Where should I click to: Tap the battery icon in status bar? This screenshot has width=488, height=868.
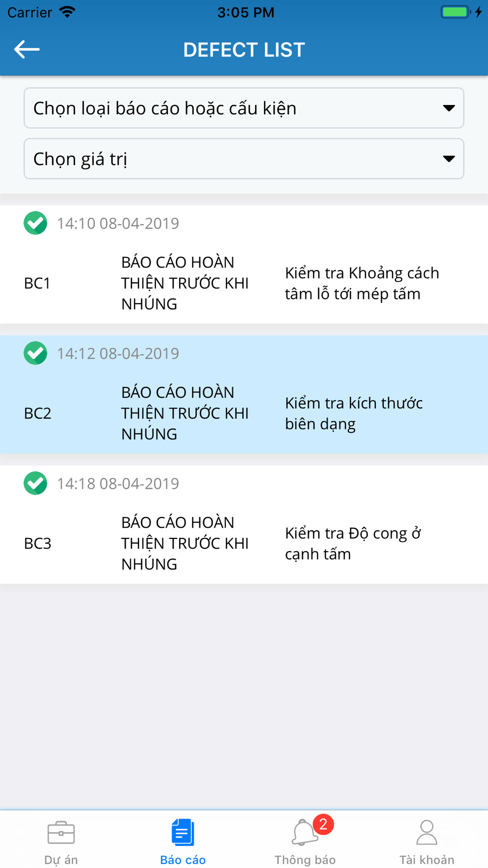click(455, 12)
